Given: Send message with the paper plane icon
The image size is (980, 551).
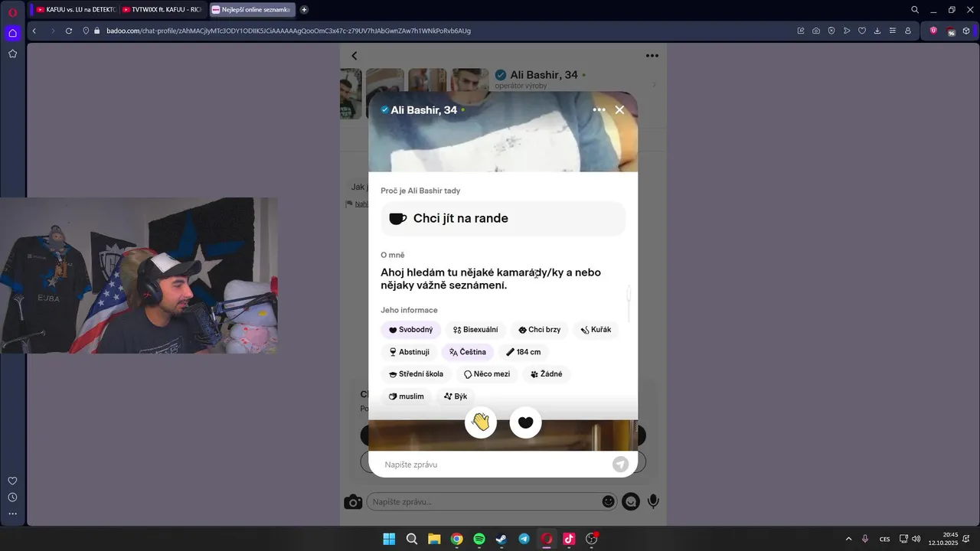Looking at the screenshot, I should [x=620, y=465].
